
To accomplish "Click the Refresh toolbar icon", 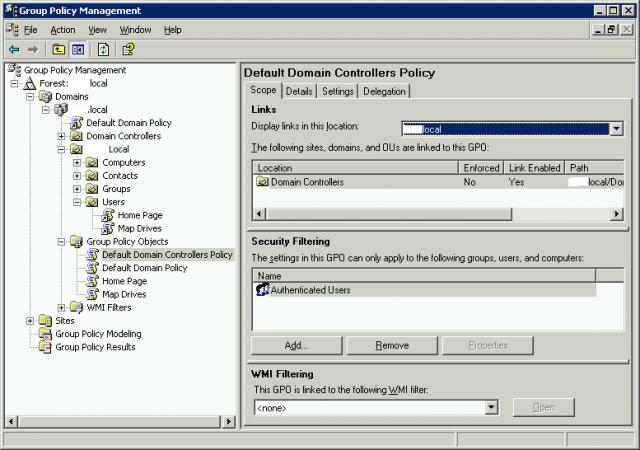I will coord(103,50).
